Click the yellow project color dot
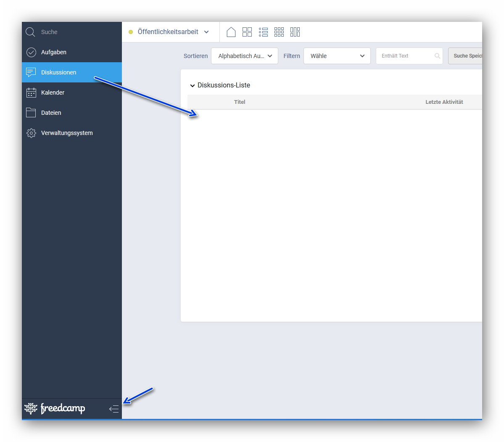 click(x=131, y=32)
